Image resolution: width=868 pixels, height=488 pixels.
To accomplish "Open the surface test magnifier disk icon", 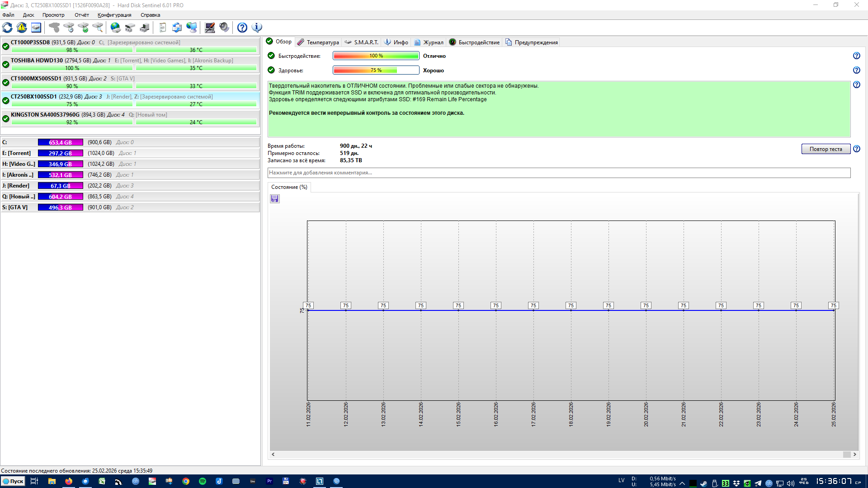I will pyautogui.click(x=98, y=28).
